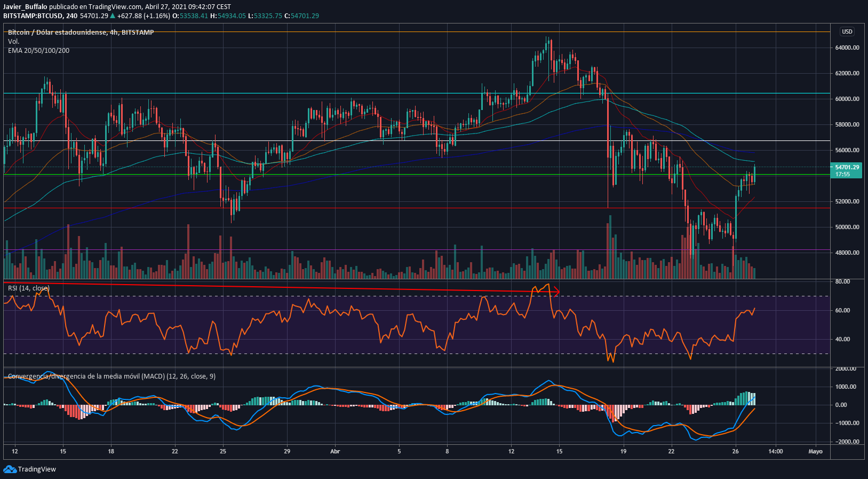Click the Mayo label on time axis
This screenshot has width=868, height=479.
click(815, 451)
